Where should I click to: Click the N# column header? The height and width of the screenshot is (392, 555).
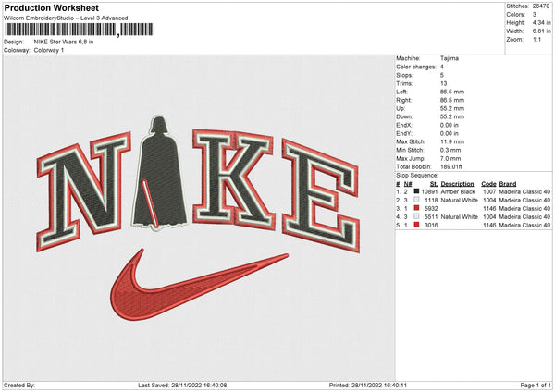[408, 184]
